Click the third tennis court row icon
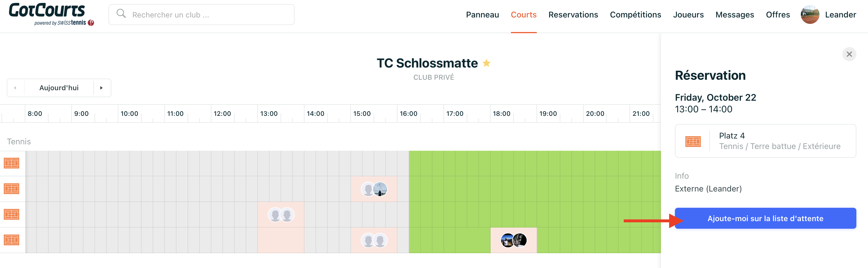Viewport: 868px width, 268px height. [11, 214]
